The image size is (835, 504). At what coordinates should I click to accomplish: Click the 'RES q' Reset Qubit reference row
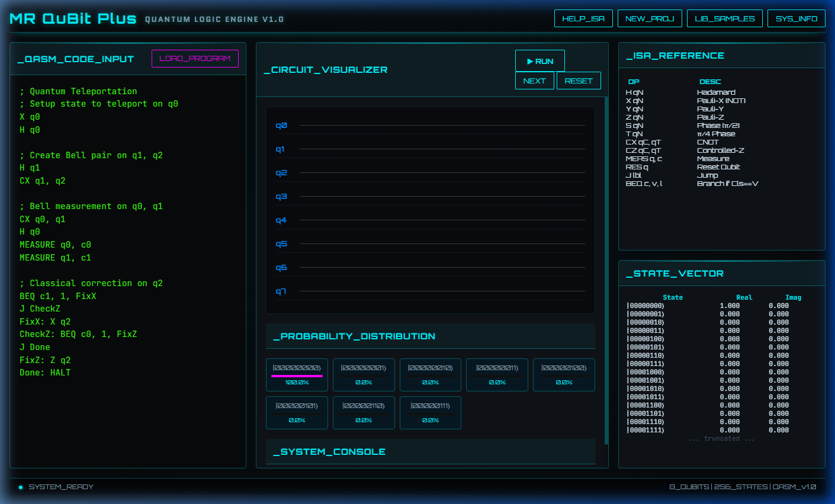point(721,167)
